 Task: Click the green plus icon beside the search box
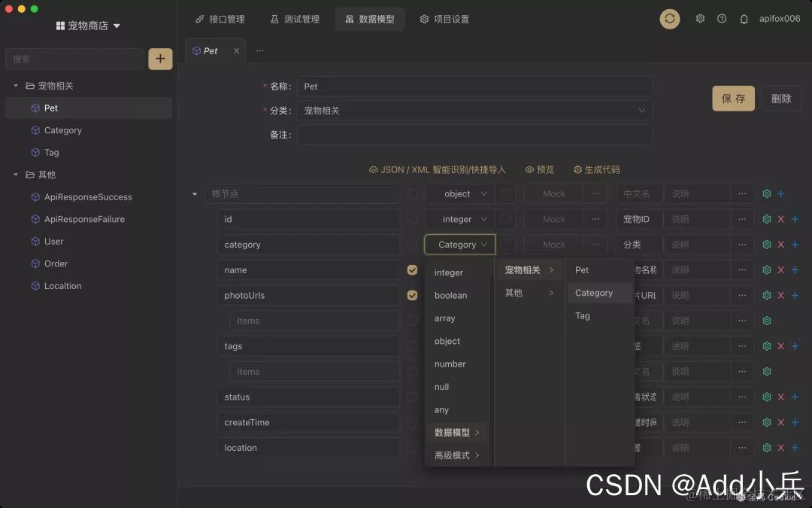[160, 59]
